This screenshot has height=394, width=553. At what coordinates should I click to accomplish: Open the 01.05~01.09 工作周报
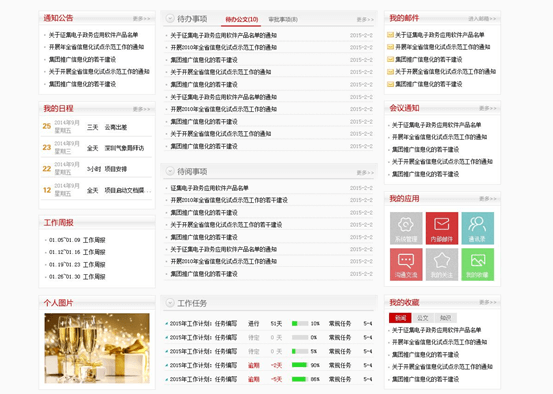[77, 240]
